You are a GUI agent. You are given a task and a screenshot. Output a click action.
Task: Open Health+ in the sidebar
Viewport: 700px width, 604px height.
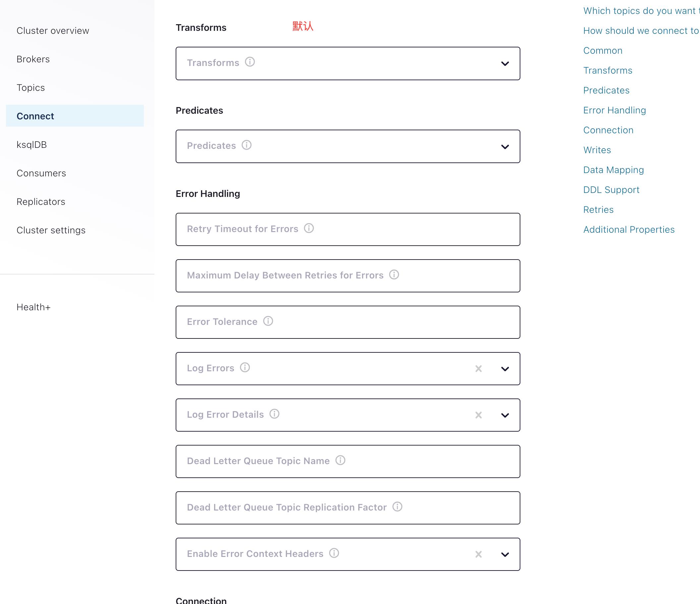[33, 307]
